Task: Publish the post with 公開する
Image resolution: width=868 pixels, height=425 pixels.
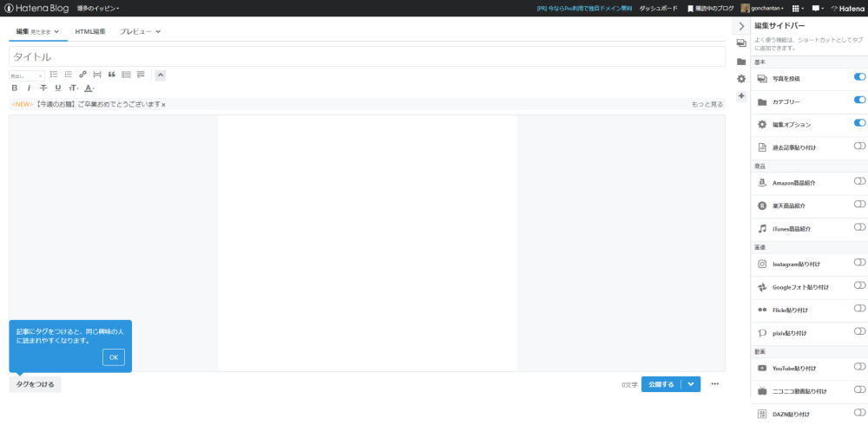Action: coord(661,384)
